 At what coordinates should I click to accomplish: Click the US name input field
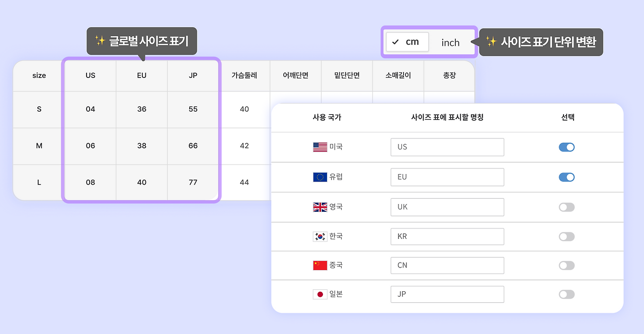pos(447,147)
